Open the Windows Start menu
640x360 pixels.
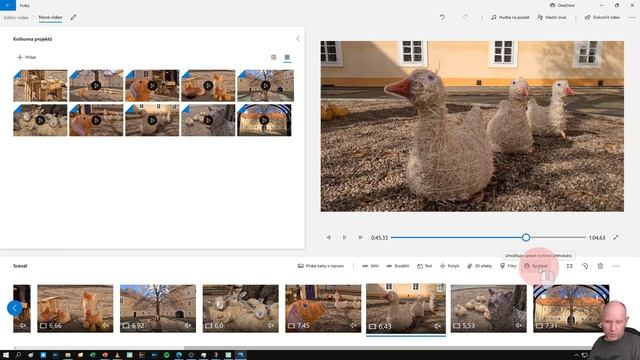pos(6,355)
